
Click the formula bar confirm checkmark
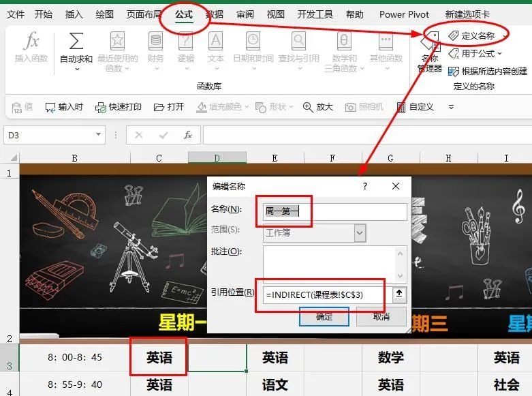click(163, 135)
